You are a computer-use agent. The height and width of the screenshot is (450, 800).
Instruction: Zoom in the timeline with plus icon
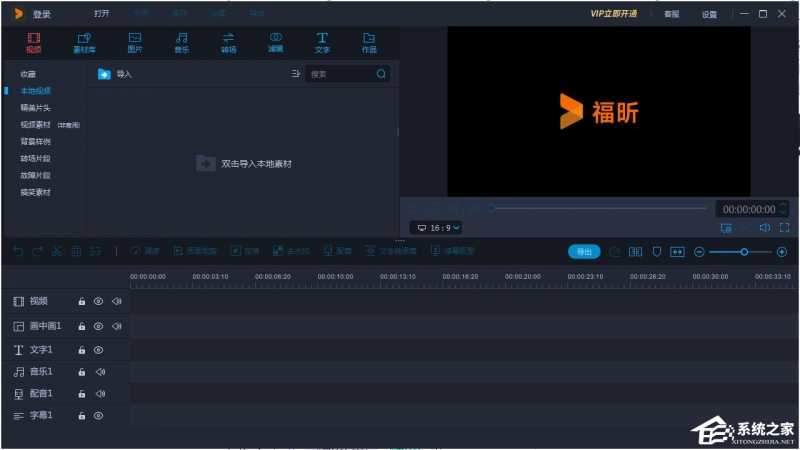[x=782, y=252]
